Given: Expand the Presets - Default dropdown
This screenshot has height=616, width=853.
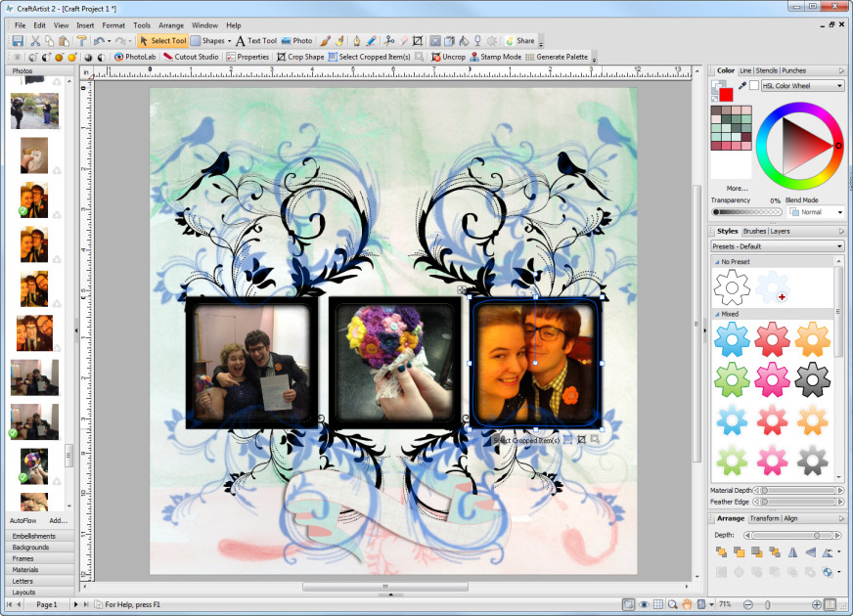Looking at the screenshot, I should tap(778, 246).
